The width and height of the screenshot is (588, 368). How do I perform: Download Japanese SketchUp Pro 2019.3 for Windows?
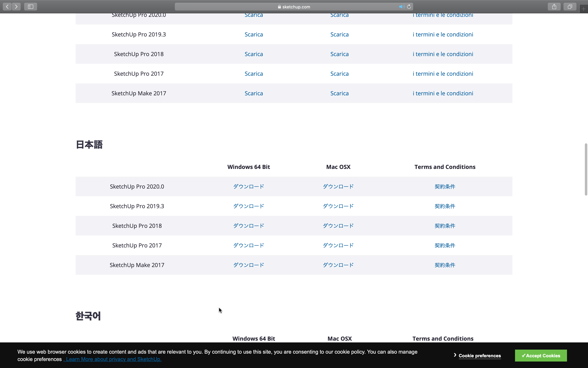(248, 206)
